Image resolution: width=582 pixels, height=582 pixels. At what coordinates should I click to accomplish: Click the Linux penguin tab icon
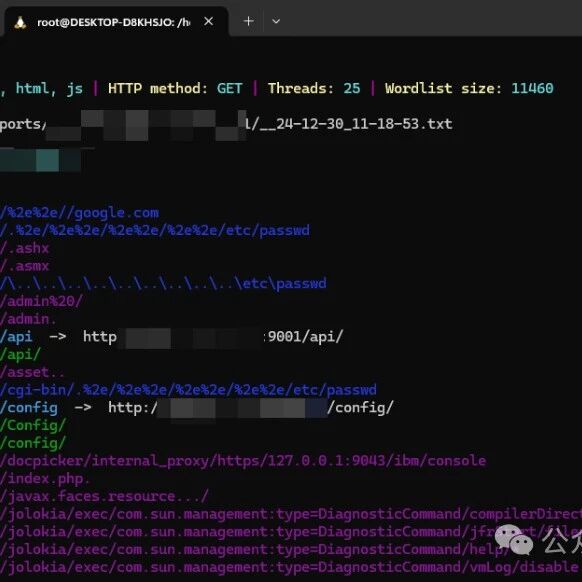pyautogui.click(x=20, y=22)
